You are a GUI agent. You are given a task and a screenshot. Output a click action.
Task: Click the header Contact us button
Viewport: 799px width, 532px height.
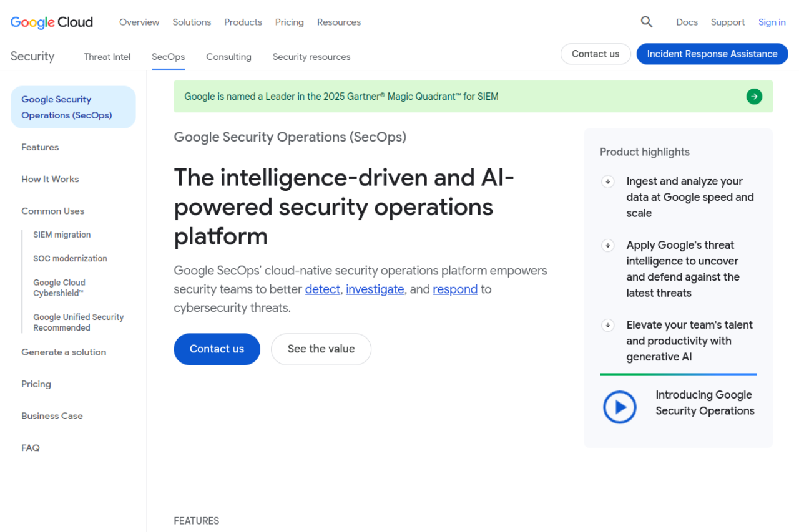tap(596, 54)
